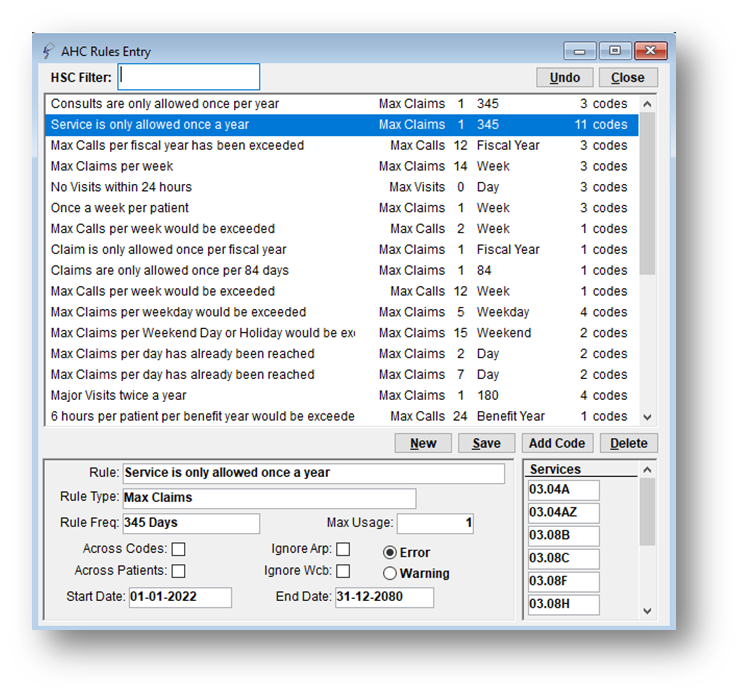Select 'Max Claims per day' rule with 7 claims

pyautogui.click(x=342, y=374)
